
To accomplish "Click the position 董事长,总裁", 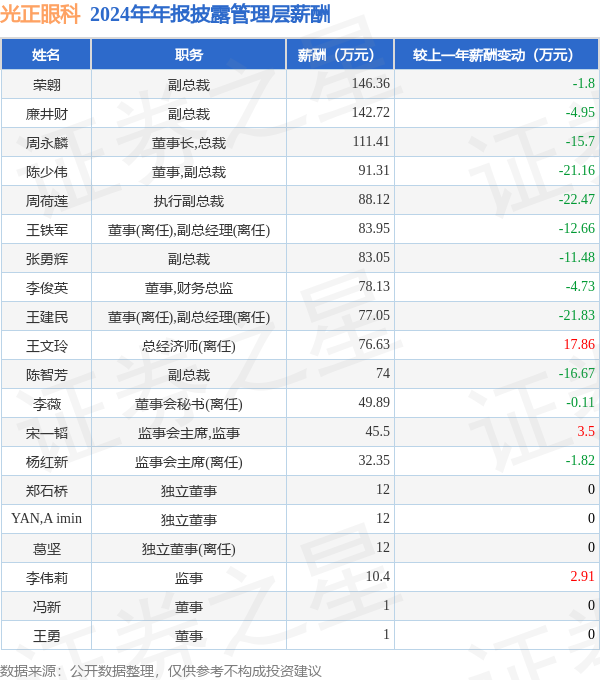I will tap(189, 143).
